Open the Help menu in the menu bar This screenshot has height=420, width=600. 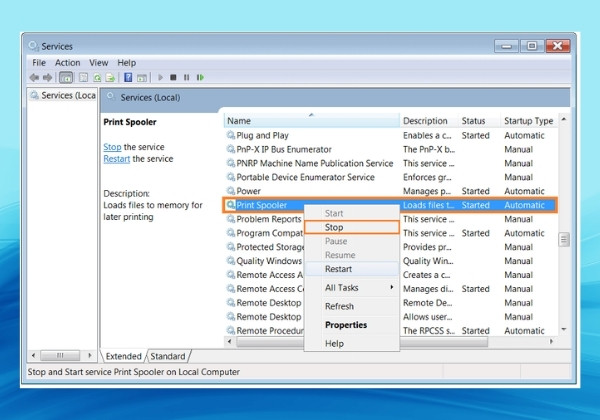pyautogui.click(x=126, y=63)
